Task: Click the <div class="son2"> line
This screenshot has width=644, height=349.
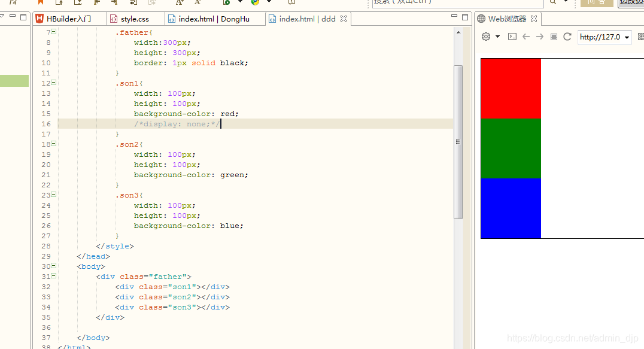Action: pos(172,297)
